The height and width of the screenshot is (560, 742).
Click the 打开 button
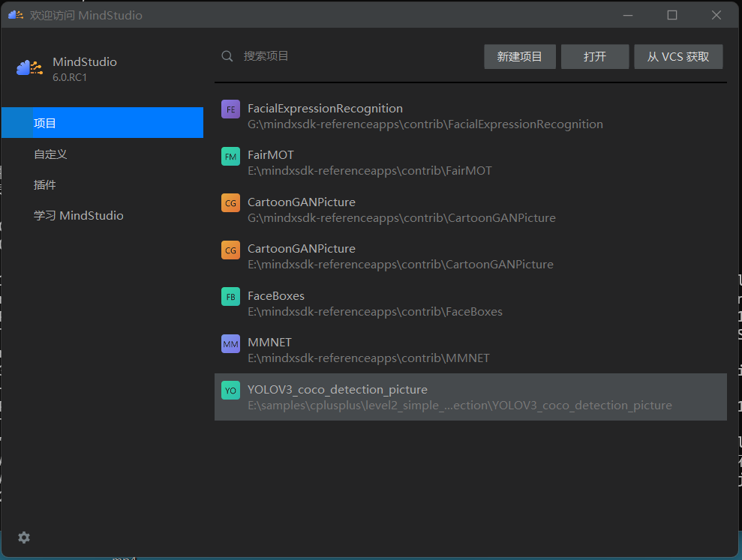pos(594,57)
